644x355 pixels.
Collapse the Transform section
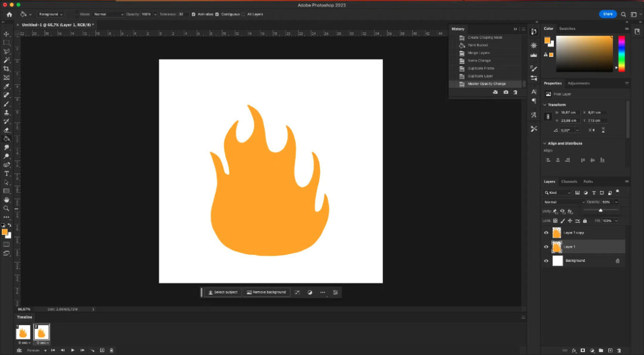click(x=545, y=105)
